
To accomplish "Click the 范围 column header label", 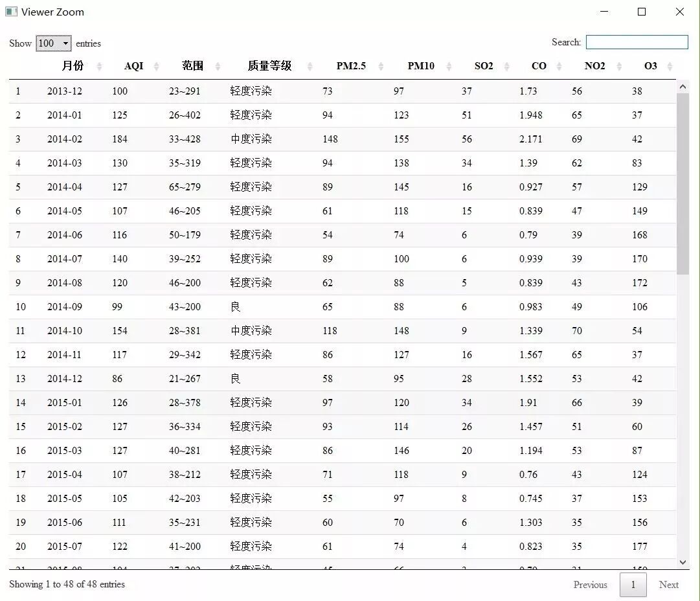I will [193, 66].
